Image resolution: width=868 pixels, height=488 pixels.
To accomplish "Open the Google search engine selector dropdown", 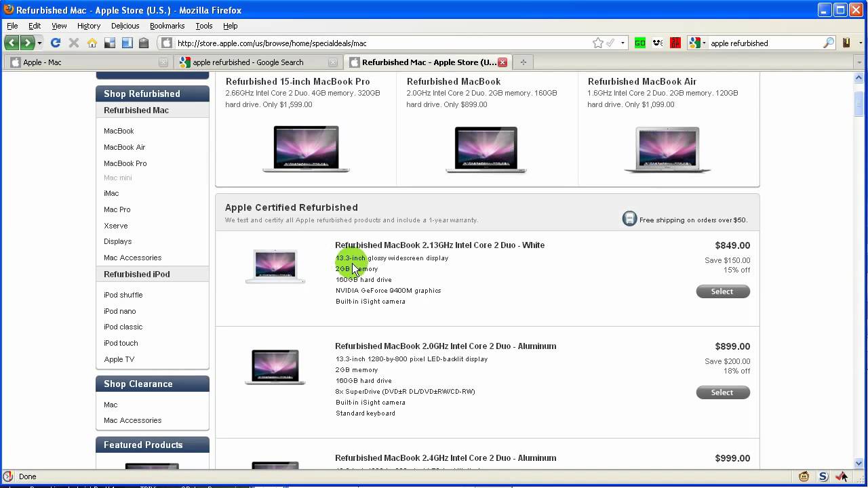I will tap(697, 43).
